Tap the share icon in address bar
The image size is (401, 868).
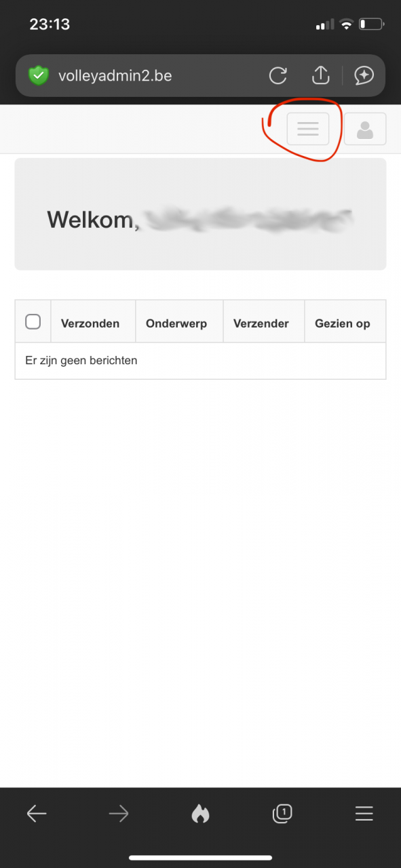click(320, 75)
